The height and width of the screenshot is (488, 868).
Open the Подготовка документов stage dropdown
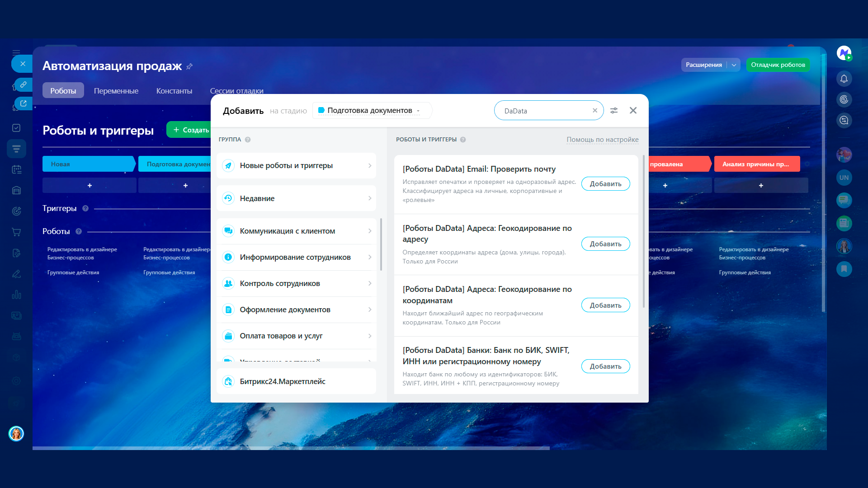[x=370, y=111]
